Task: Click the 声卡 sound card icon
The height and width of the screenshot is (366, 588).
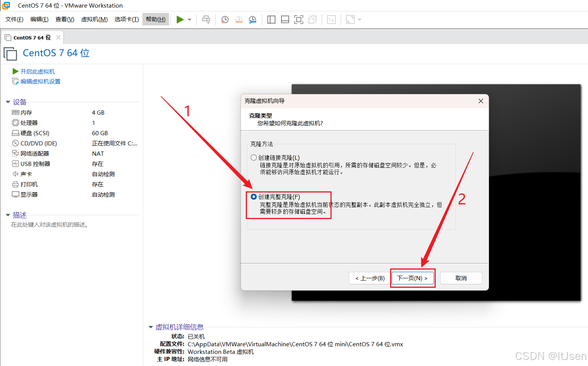Action: [x=16, y=174]
